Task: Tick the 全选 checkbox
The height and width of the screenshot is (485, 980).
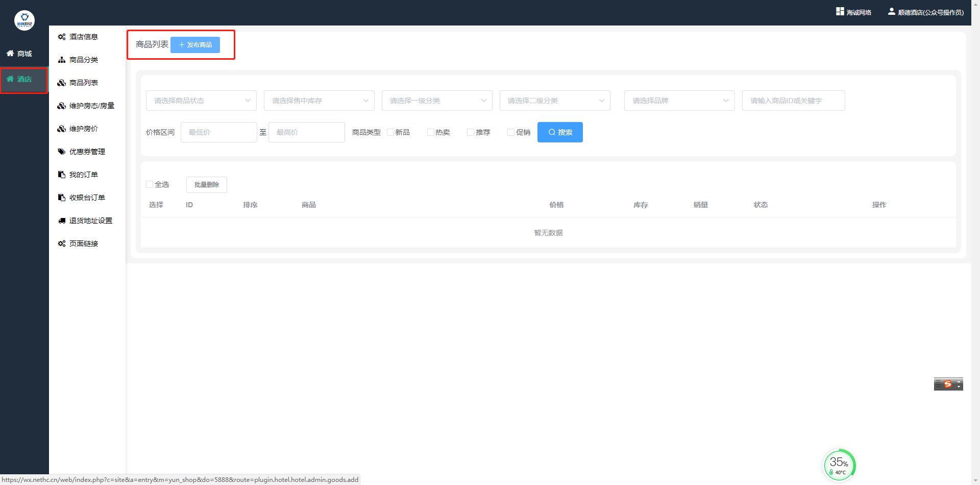Action: coord(150,184)
